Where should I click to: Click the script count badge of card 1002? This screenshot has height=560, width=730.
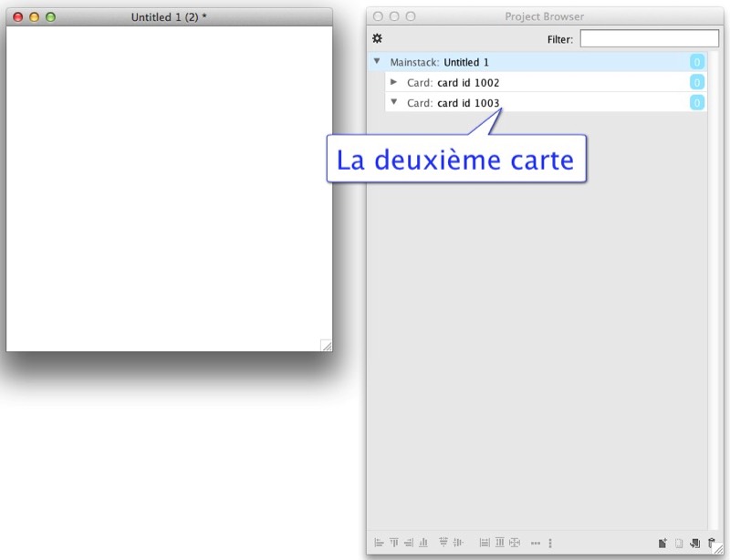(x=696, y=82)
